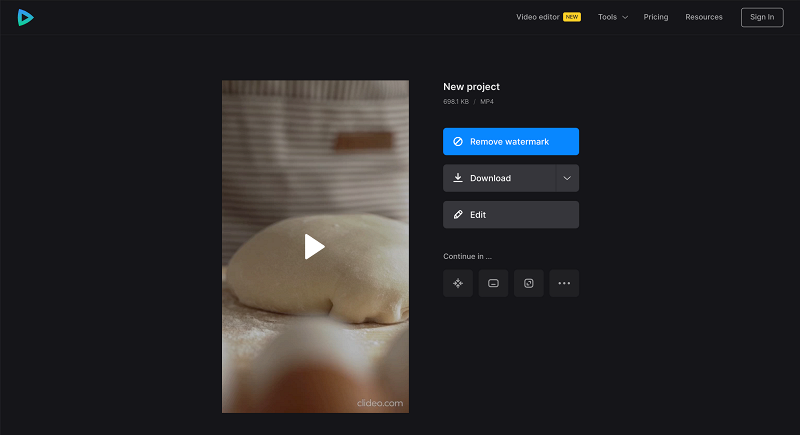Download the MP4 file
This screenshot has height=435, width=800.
(499, 178)
